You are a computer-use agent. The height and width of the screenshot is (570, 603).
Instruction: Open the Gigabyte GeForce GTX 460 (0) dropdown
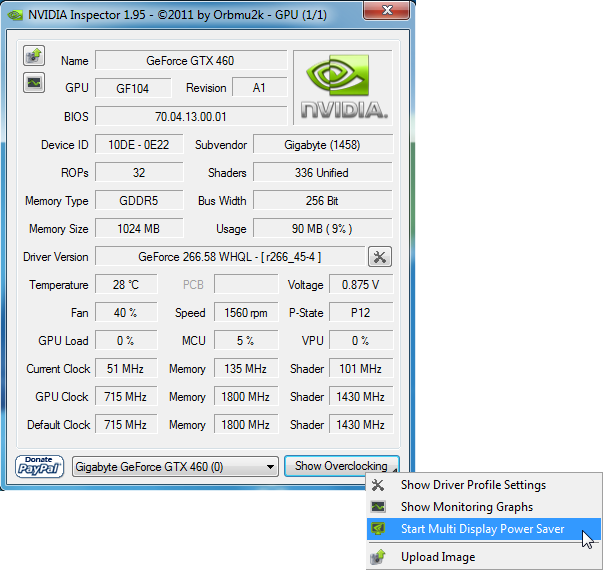(175, 467)
